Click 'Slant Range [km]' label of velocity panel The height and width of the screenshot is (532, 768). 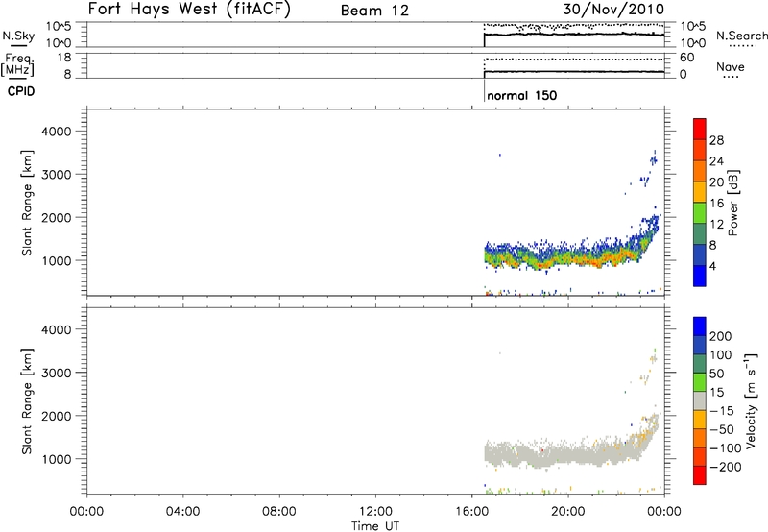click(27, 400)
